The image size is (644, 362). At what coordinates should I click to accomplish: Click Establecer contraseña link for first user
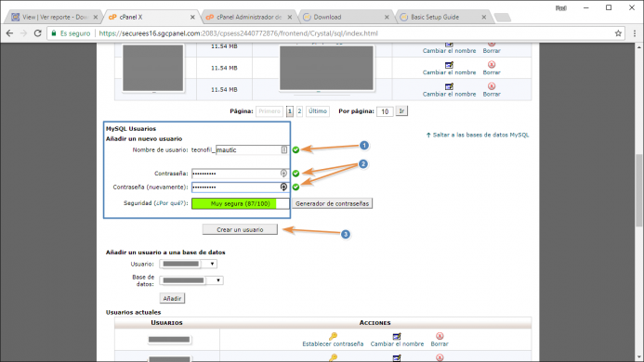point(333,344)
